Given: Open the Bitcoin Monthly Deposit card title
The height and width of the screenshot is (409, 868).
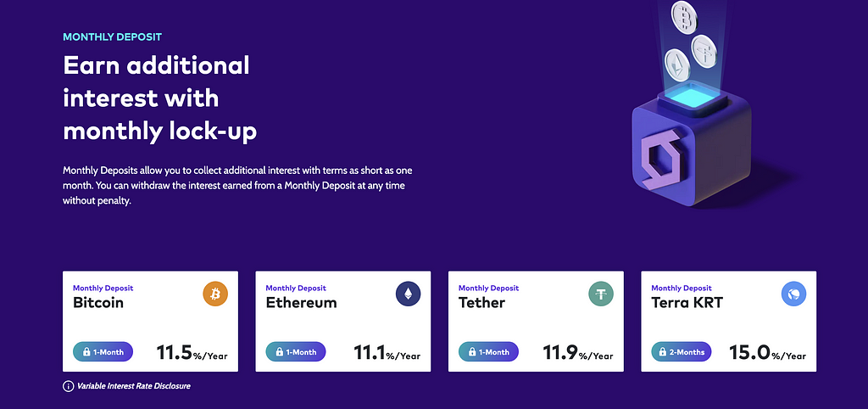Looking at the screenshot, I should [x=98, y=303].
